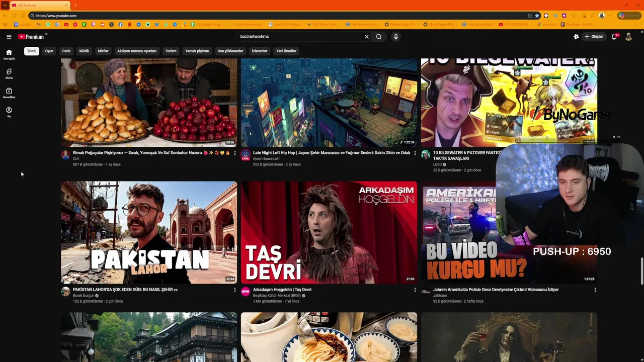Open the YouTube hamburger guide menu
The height and width of the screenshot is (362, 644).
pyautogui.click(x=9, y=37)
